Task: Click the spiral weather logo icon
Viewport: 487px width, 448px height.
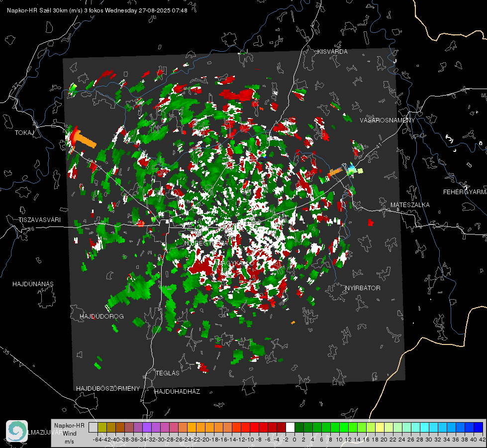Action: 17,431
